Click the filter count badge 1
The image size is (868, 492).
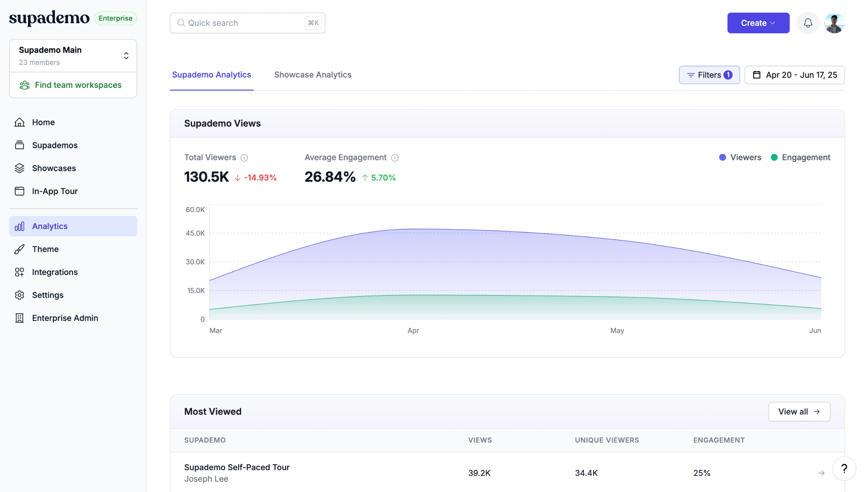click(728, 75)
